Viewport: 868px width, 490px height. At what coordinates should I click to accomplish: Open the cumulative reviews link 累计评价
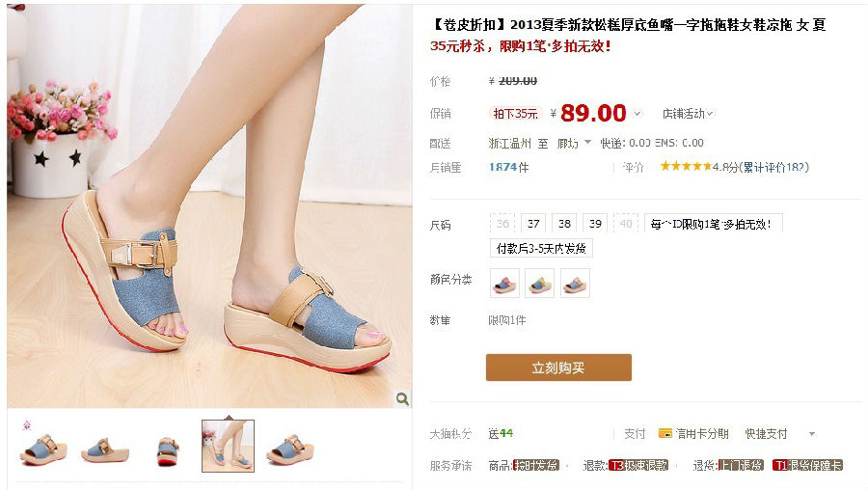coord(775,167)
